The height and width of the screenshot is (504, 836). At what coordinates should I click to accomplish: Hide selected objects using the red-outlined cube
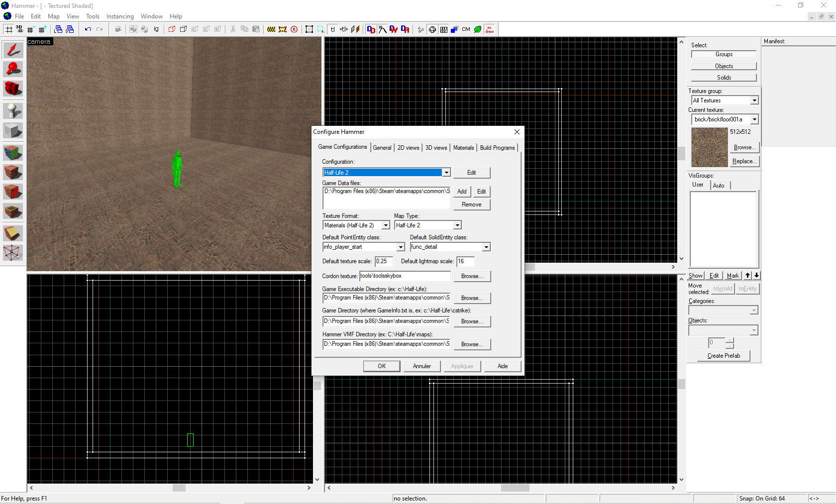172,29
